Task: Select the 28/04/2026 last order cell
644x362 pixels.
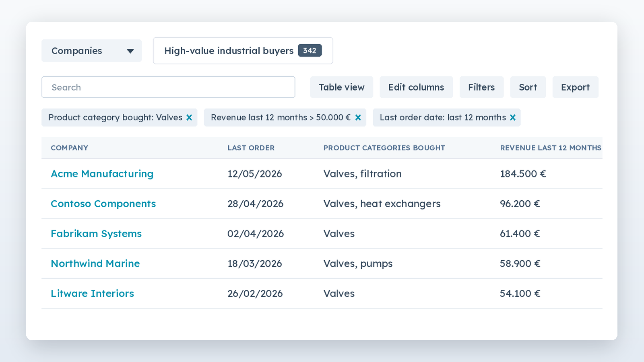Action: pos(256,204)
